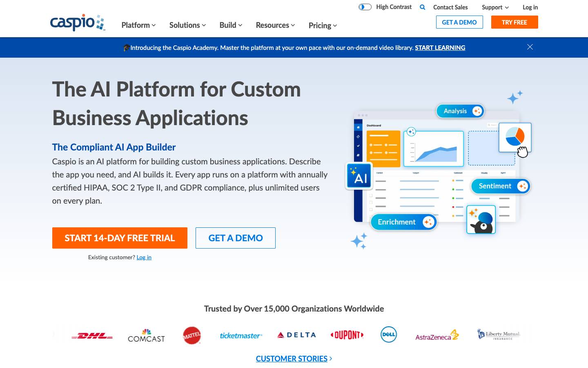Click the Enrichment badge in the illustration
The height and width of the screenshot is (368, 588).
403,222
